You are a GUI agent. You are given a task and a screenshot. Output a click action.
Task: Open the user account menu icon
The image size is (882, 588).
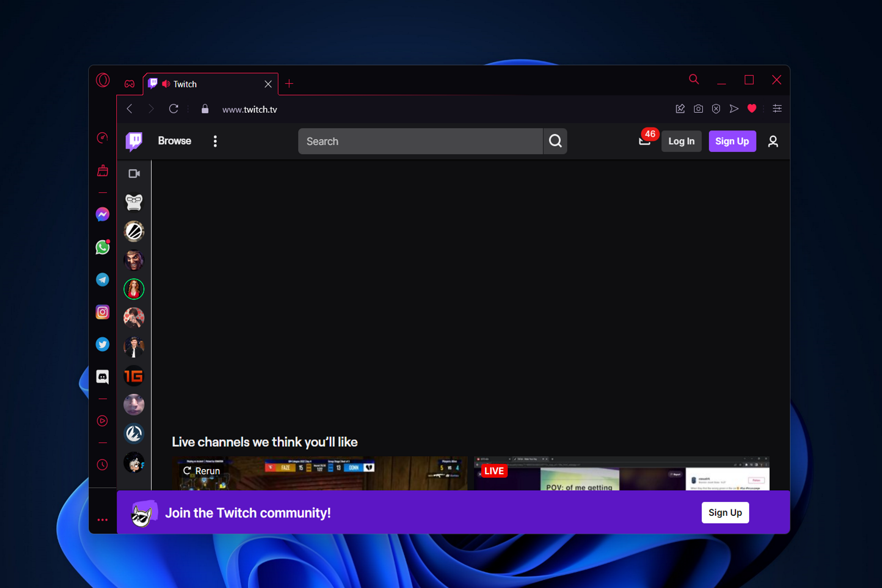[x=773, y=141]
